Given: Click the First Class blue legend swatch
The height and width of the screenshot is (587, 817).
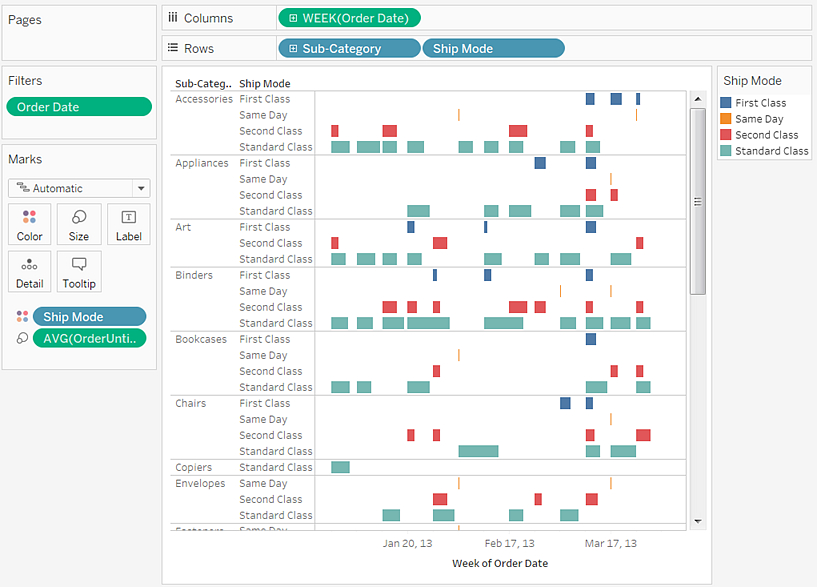Looking at the screenshot, I should [725, 103].
